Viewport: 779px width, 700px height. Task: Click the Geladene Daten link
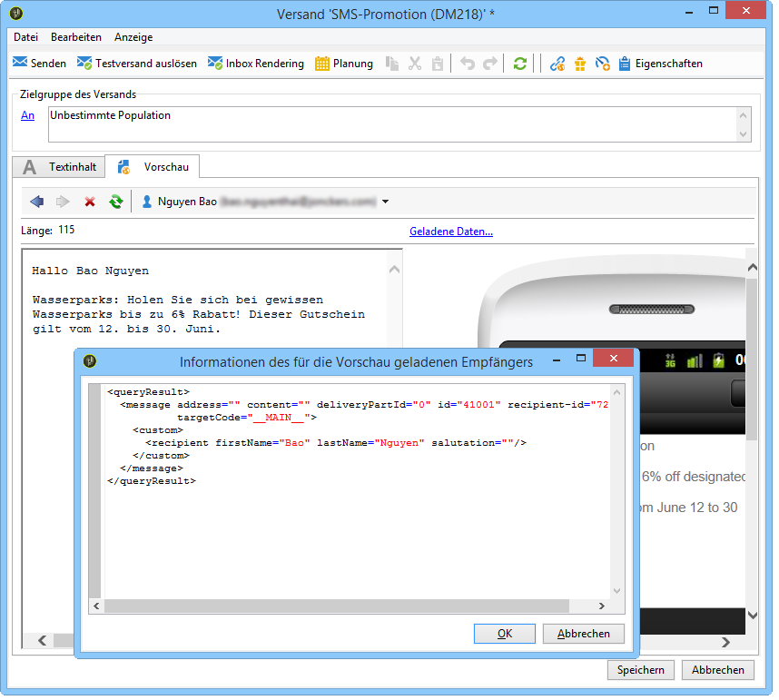[451, 232]
